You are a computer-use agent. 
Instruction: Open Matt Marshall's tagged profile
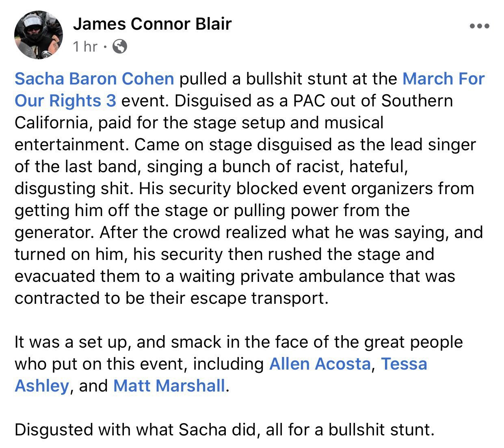(x=169, y=385)
